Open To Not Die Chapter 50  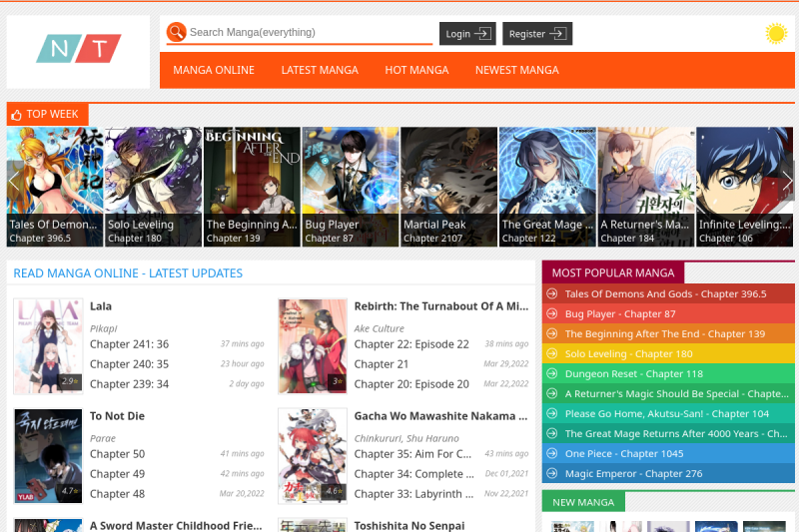(x=117, y=453)
